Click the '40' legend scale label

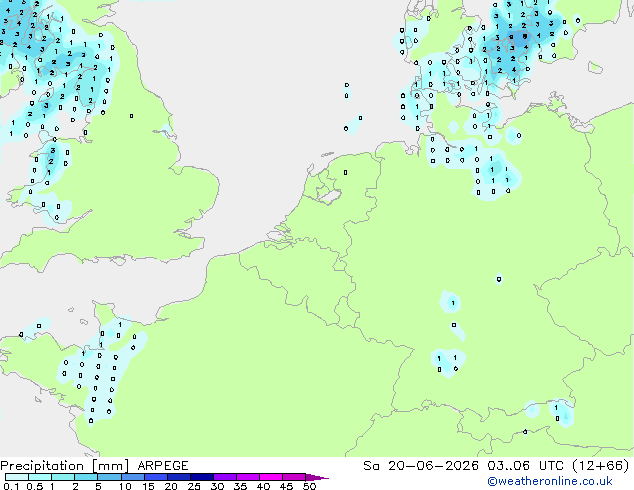pyautogui.click(x=263, y=486)
